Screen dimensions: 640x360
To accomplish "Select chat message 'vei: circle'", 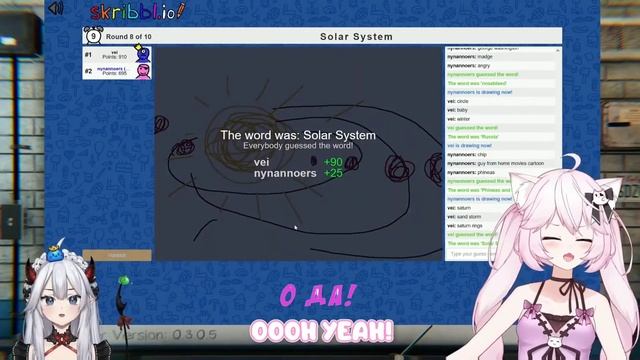I will tap(458, 101).
